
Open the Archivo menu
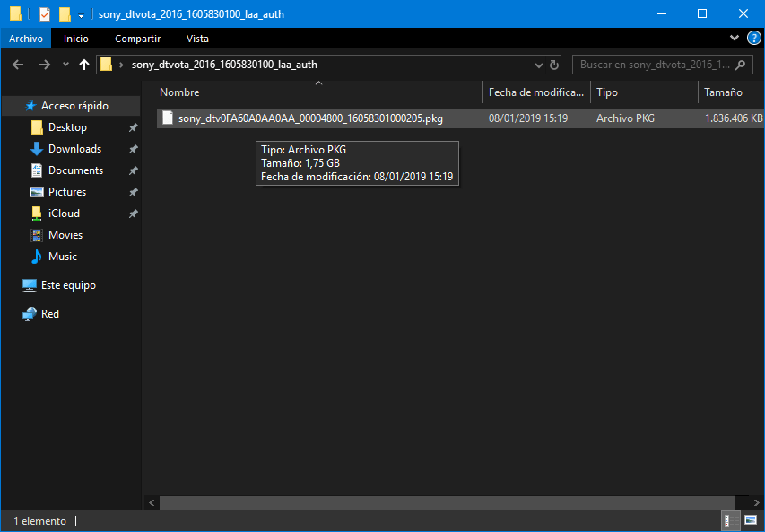coord(26,39)
